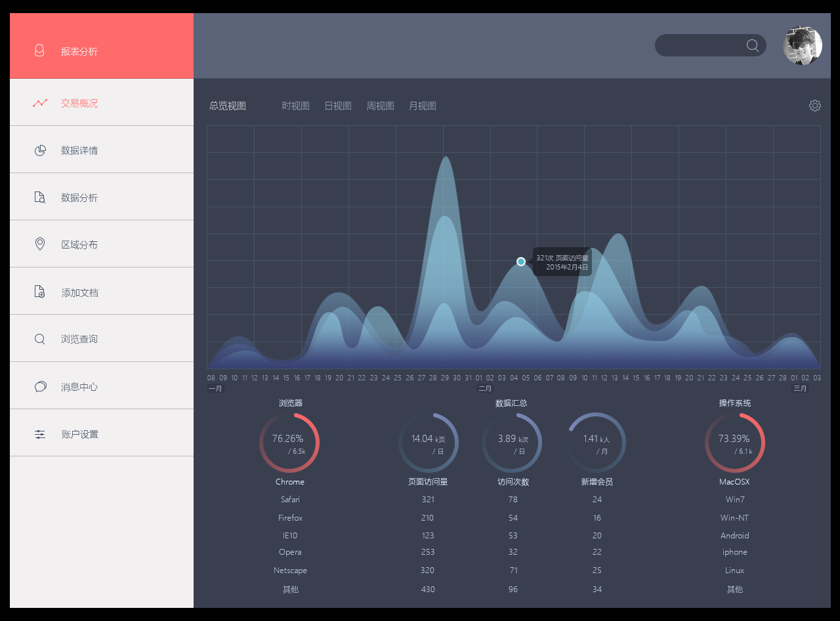The image size is (840, 621).
Task: Click the 浏览查询 magnifier icon in sidebar
Action: [40, 339]
